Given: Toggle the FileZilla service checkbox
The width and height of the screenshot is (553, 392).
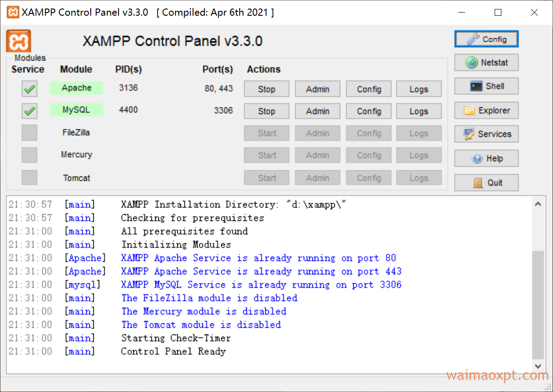Looking at the screenshot, I should (x=30, y=133).
